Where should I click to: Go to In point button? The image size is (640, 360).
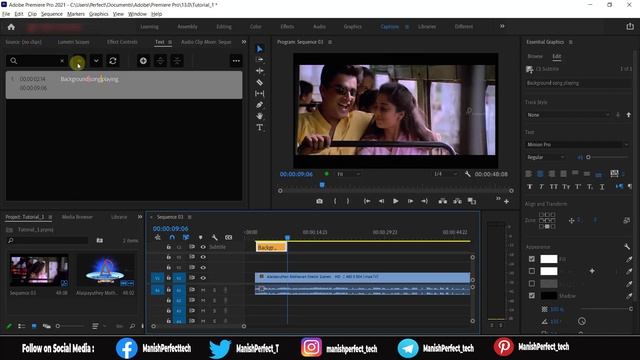[367, 201]
